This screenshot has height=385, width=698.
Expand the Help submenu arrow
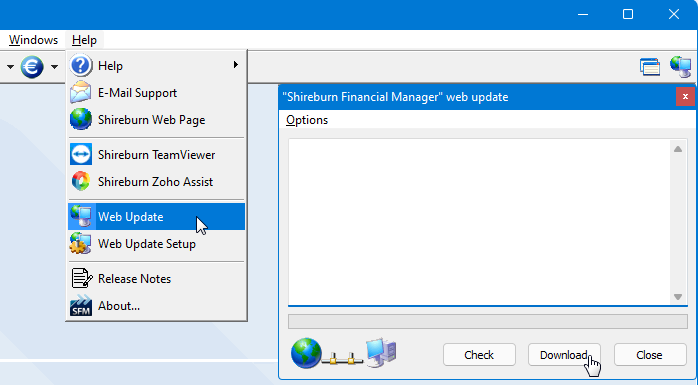pyautogui.click(x=236, y=65)
